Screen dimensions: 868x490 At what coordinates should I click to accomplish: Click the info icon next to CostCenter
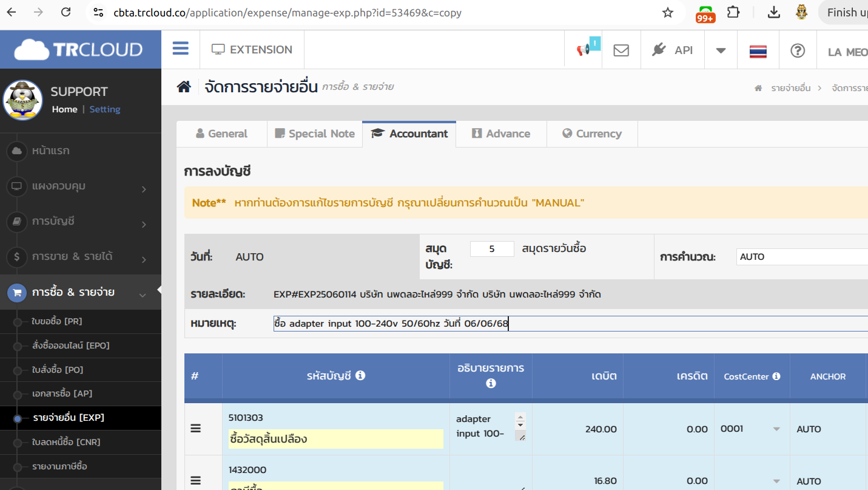coord(776,376)
